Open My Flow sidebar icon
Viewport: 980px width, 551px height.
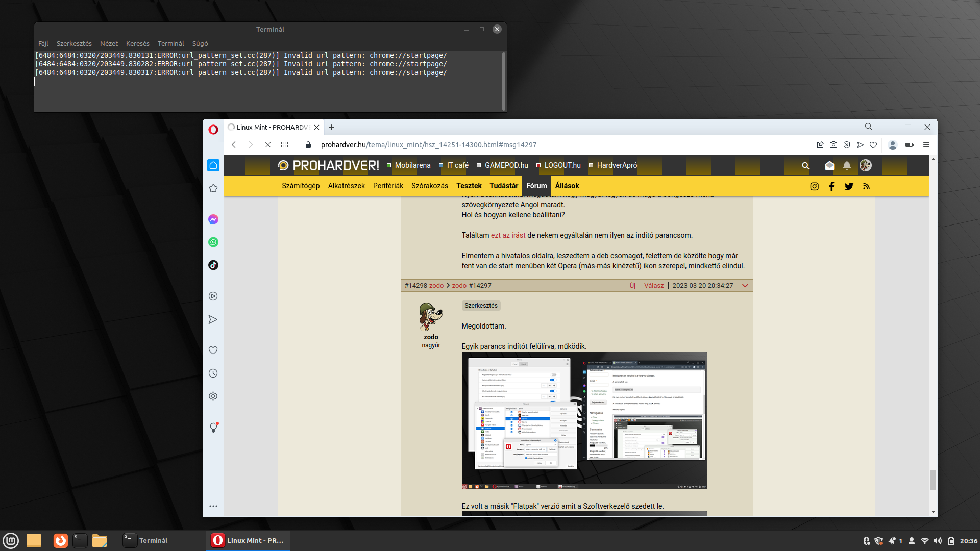[x=213, y=319]
